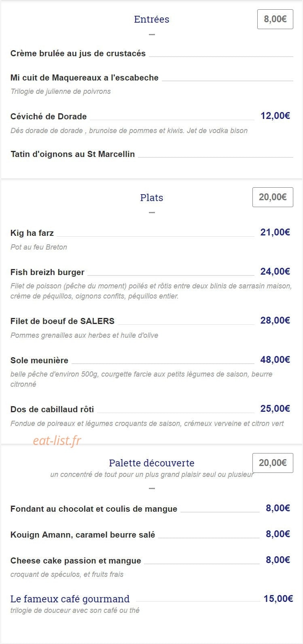Click the 8,00€ Entrées price box
The image size is (303, 644).
point(275,19)
